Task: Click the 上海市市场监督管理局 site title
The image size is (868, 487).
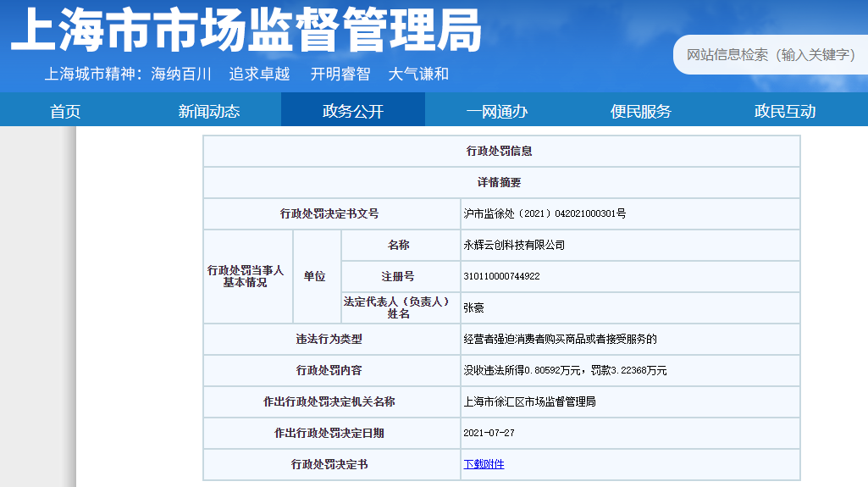Action: point(246,30)
